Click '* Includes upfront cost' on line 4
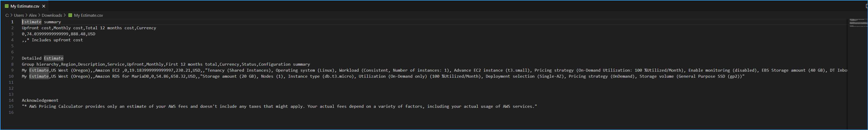Viewport: 868px width, 130px height. (55, 40)
